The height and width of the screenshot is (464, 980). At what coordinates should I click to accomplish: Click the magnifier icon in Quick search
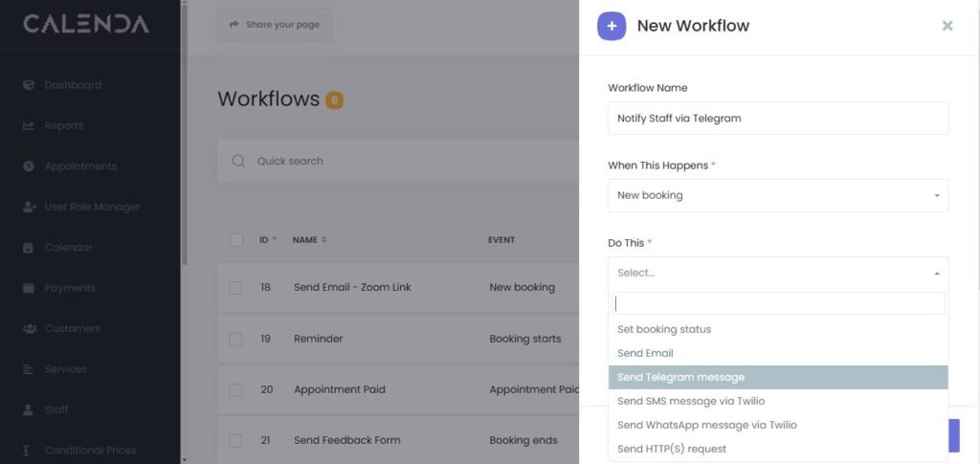[238, 161]
